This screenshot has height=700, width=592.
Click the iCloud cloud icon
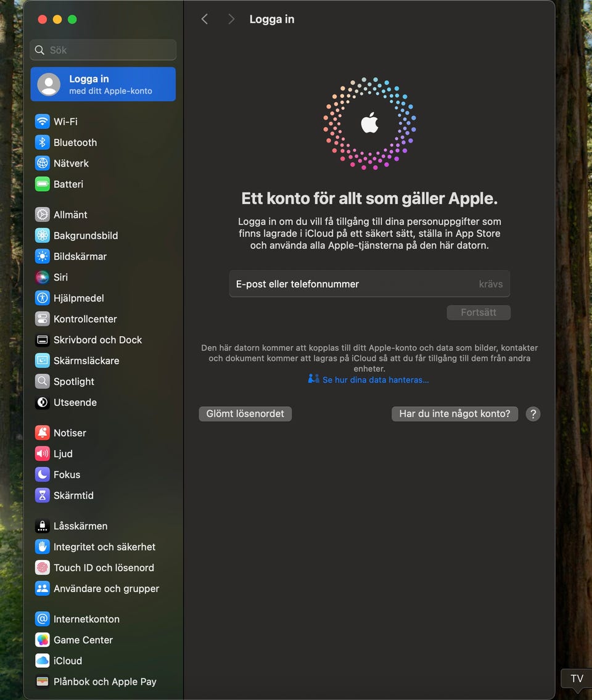pos(43,661)
